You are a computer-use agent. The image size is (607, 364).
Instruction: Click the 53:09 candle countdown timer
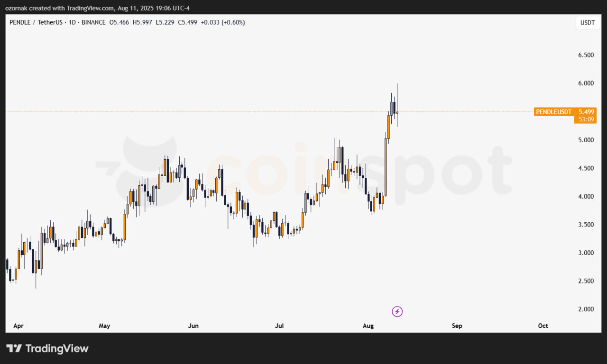[587, 119]
